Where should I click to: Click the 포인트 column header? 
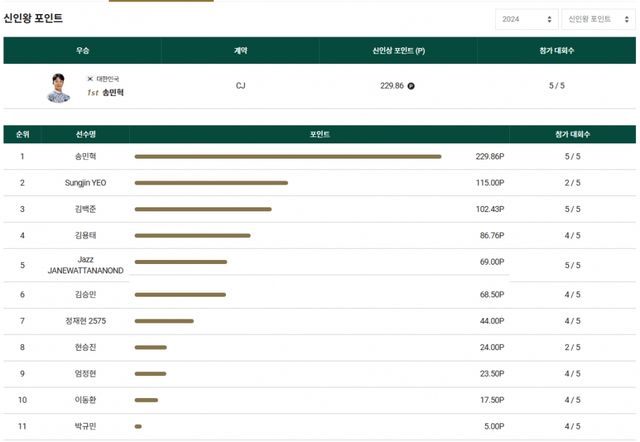coord(319,133)
